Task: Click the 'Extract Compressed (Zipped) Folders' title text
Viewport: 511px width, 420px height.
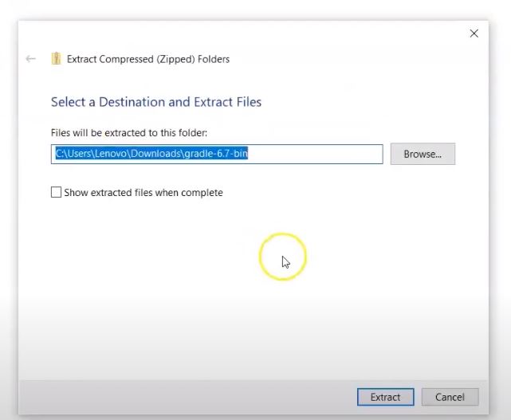Action: click(148, 59)
